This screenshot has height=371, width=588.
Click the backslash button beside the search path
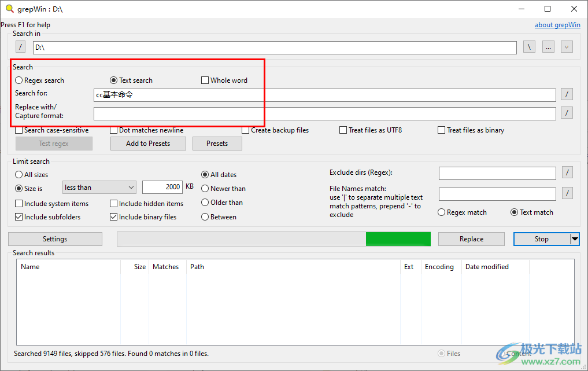529,47
